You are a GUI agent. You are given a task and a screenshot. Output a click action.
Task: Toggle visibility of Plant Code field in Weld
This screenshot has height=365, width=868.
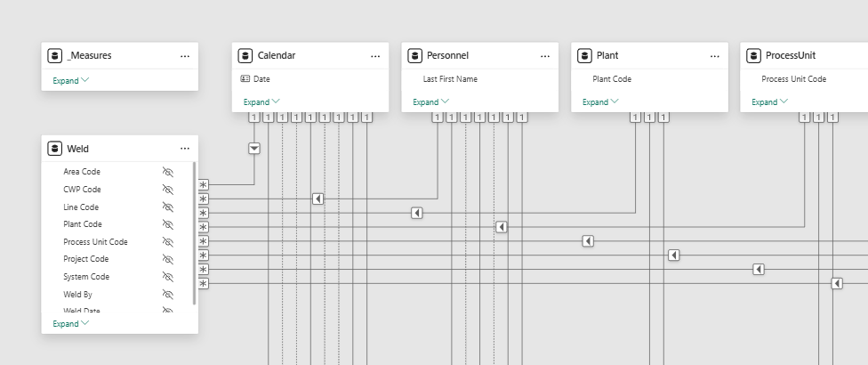[168, 224]
